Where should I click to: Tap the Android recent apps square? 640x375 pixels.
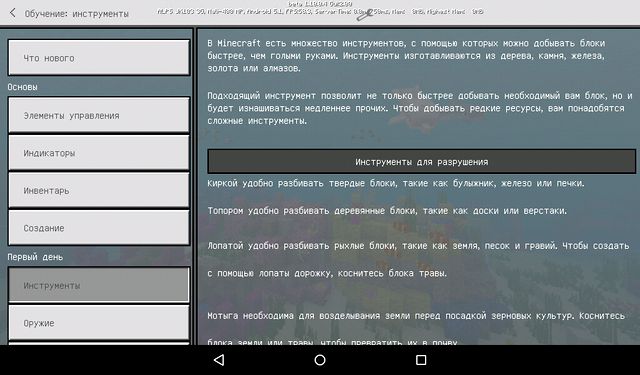[421, 360]
